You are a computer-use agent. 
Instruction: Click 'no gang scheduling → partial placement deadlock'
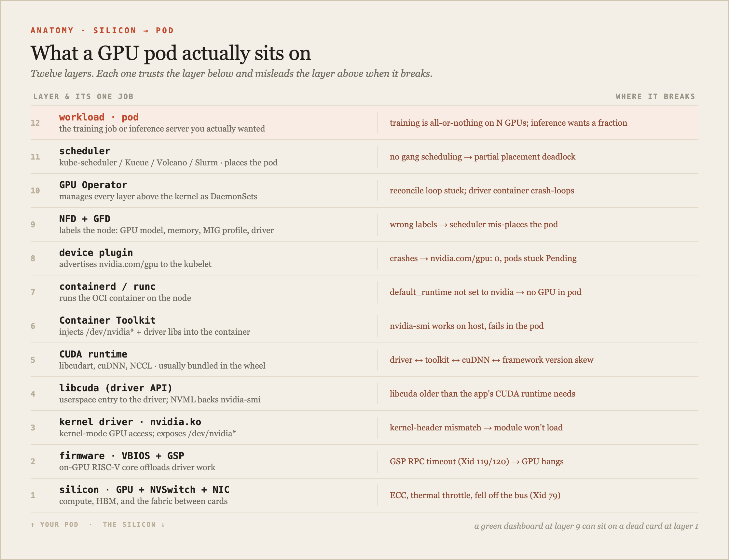pos(482,157)
